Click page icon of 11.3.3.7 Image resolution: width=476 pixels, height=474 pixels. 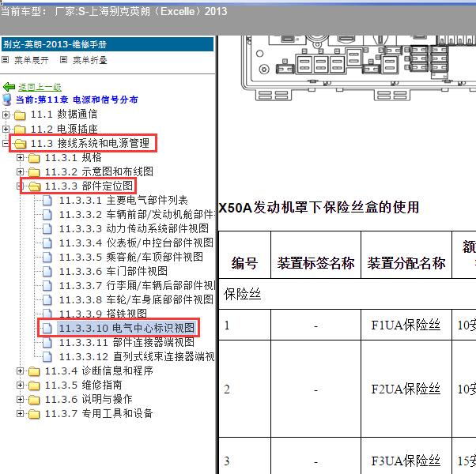pyautogui.click(x=47, y=286)
